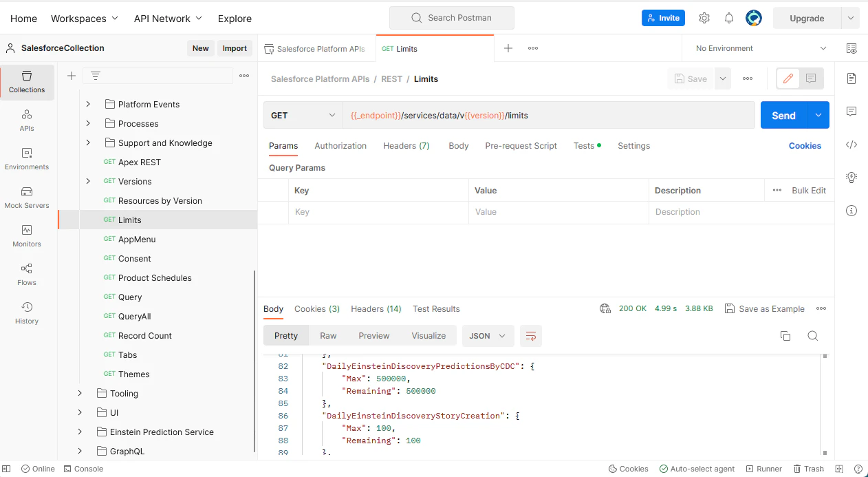This screenshot has width=868, height=477.
Task: Open the Monitors sidebar panel
Action: [27, 236]
